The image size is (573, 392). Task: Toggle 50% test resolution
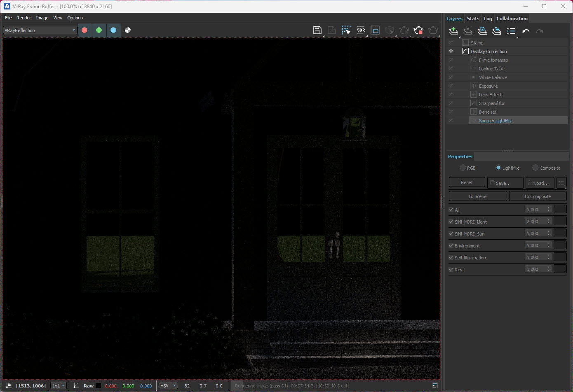361,30
